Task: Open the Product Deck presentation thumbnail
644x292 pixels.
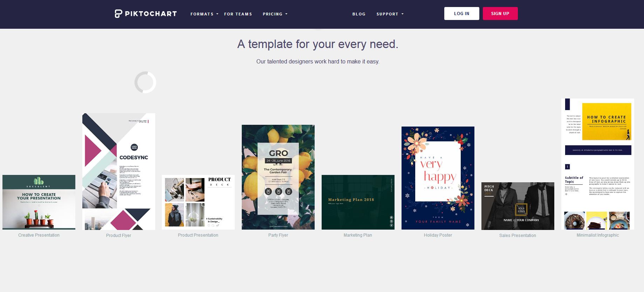Action: point(198,202)
